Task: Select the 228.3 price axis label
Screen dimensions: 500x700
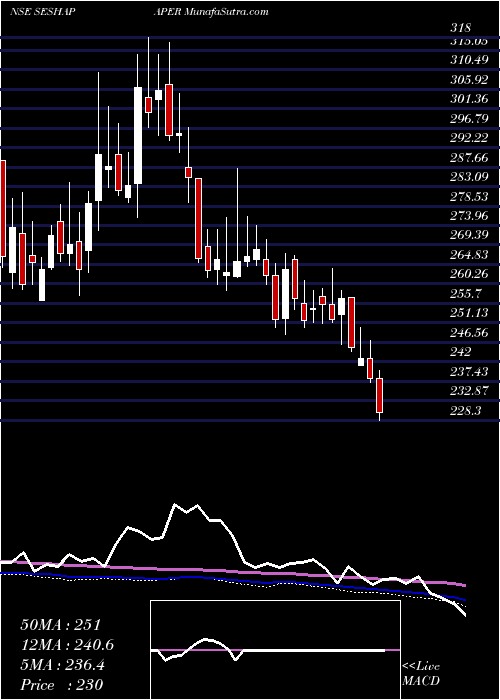Action: click(466, 410)
